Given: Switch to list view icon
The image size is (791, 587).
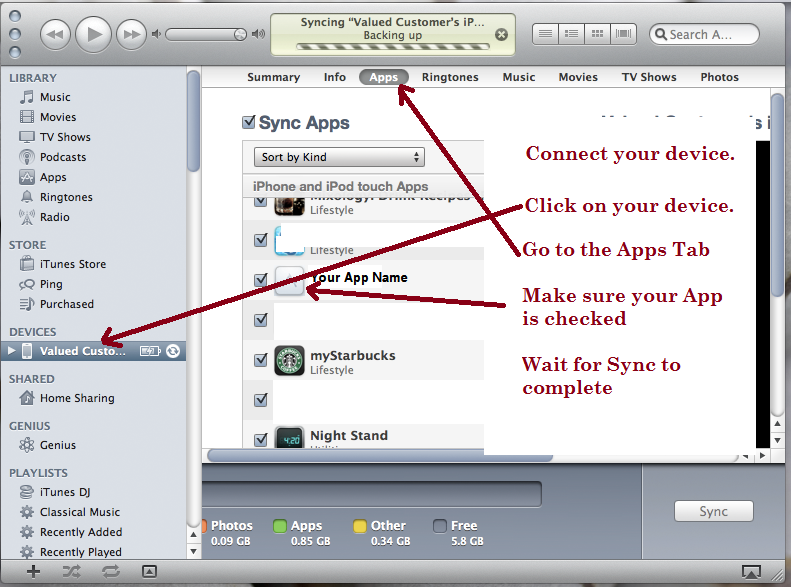Looking at the screenshot, I should [545, 34].
